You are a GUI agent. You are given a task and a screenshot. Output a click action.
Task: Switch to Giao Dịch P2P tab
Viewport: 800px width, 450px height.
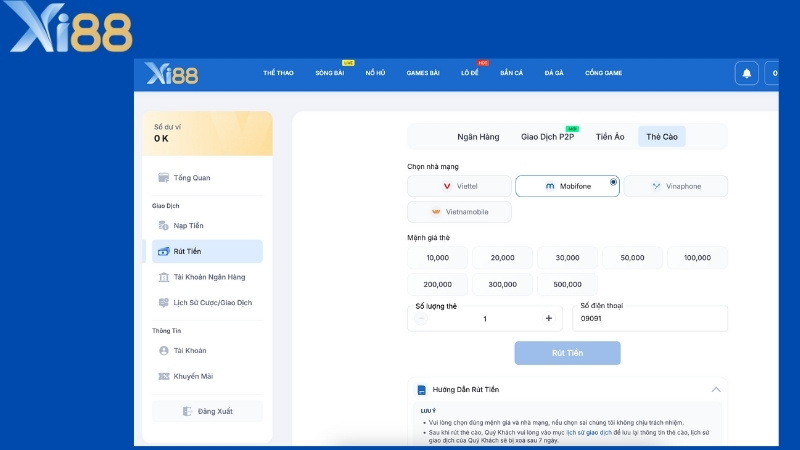point(547,137)
